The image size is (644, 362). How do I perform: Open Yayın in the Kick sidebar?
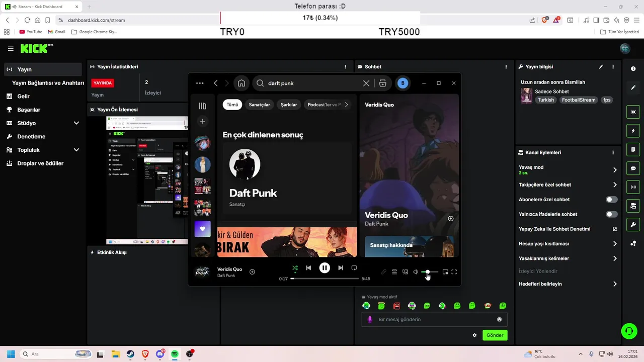[x=43, y=69]
